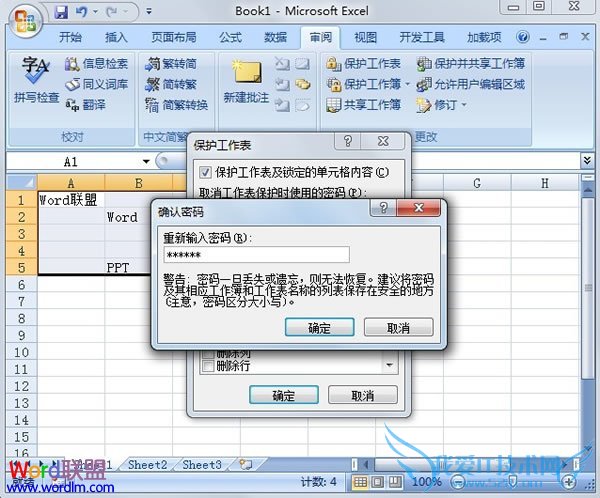Expand 修订 track changes dropdown
Screen dimensions: 600x498
pyautogui.click(x=464, y=104)
